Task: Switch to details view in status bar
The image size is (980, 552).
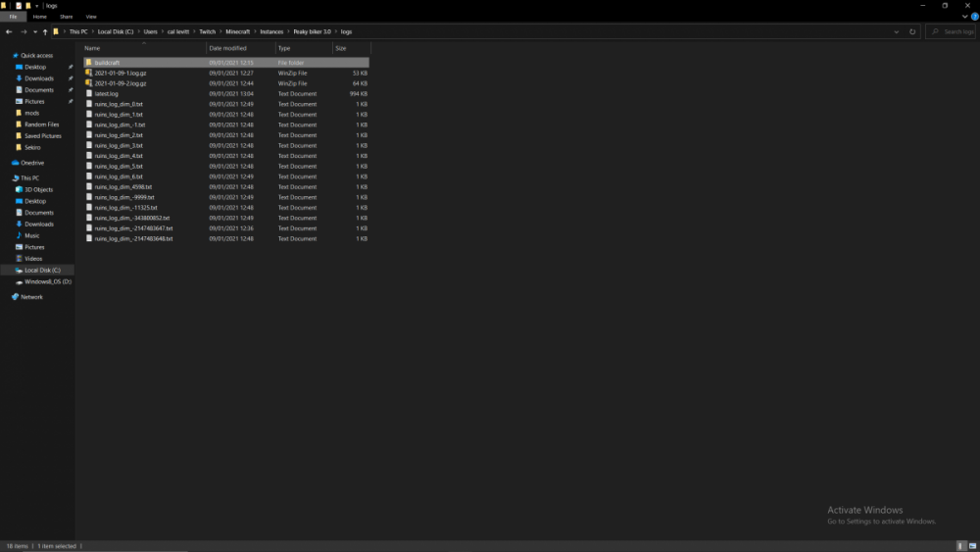Action: tap(959, 545)
